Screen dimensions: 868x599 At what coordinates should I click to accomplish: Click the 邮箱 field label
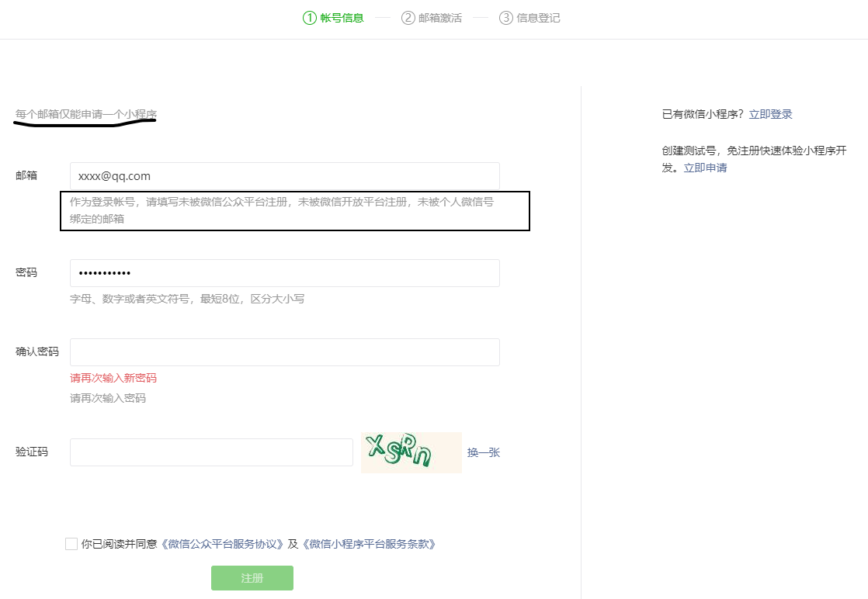(x=26, y=175)
